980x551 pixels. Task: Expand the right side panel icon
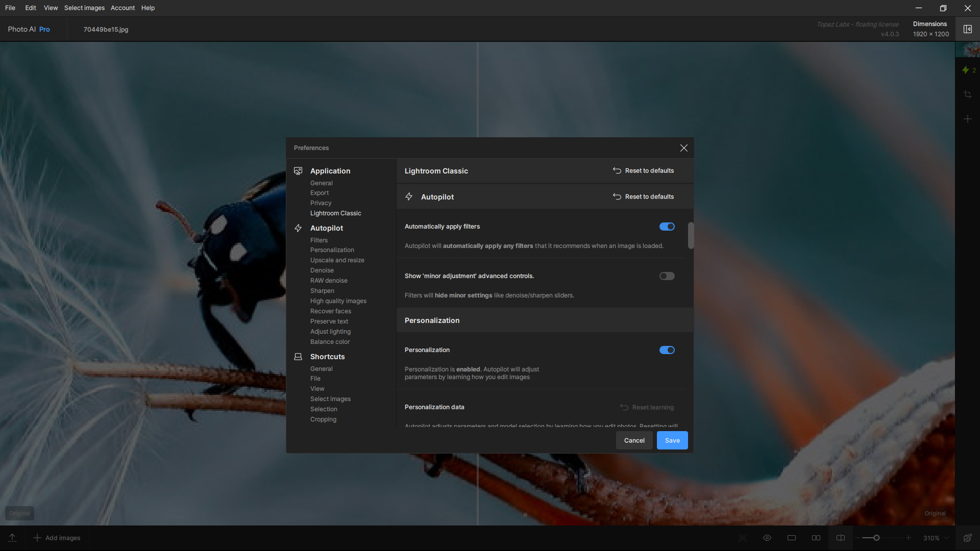click(x=968, y=29)
